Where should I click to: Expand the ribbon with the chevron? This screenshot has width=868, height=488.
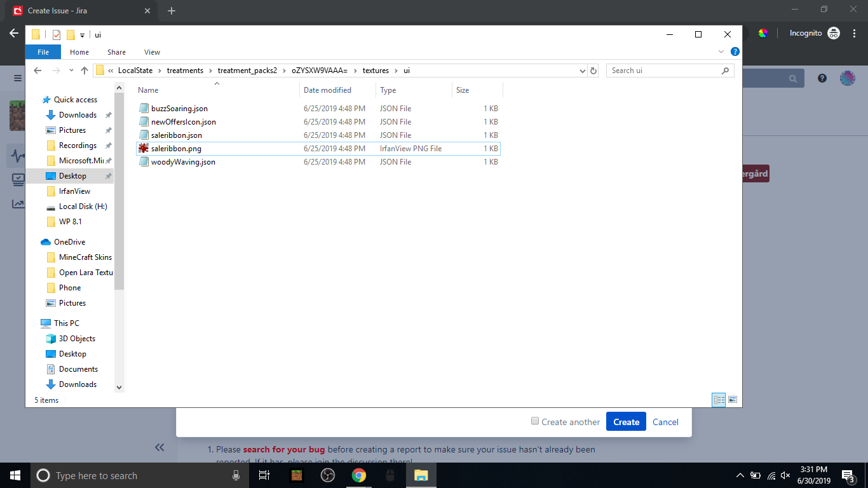(721, 52)
